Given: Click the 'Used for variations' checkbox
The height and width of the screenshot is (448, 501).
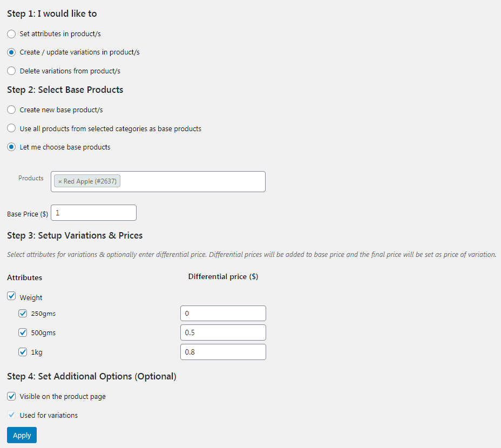Looking at the screenshot, I should pyautogui.click(x=11, y=415).
